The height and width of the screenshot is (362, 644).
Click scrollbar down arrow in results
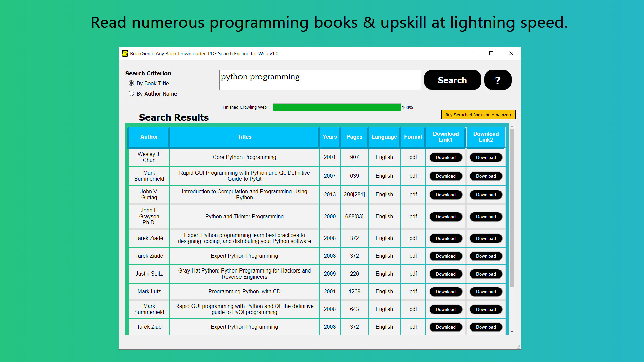pos(512,332)
